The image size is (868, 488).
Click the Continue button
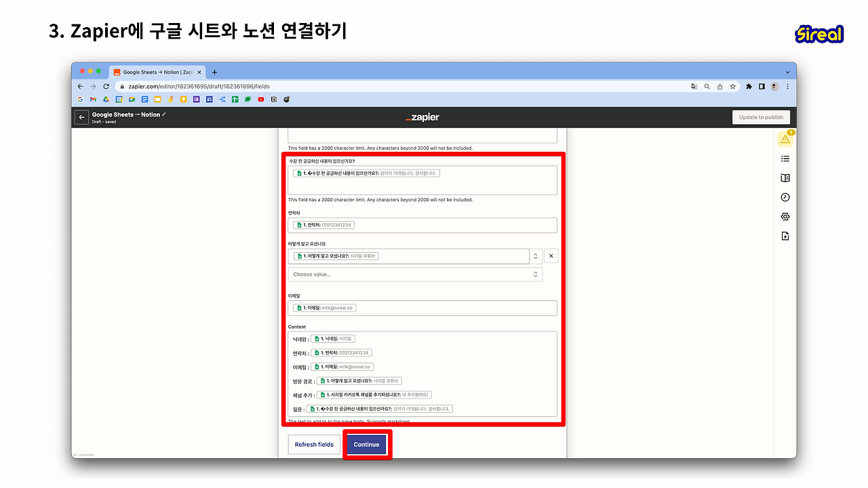[366, 445]
